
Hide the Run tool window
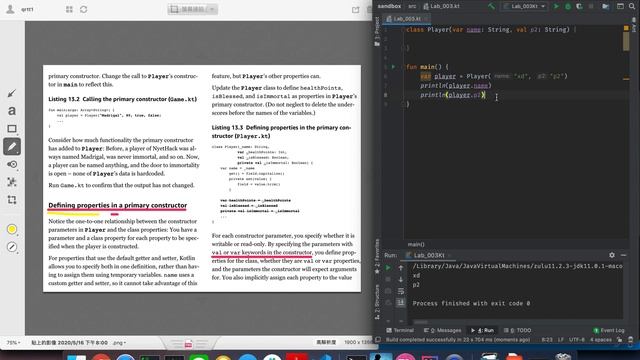coord(623,255)
